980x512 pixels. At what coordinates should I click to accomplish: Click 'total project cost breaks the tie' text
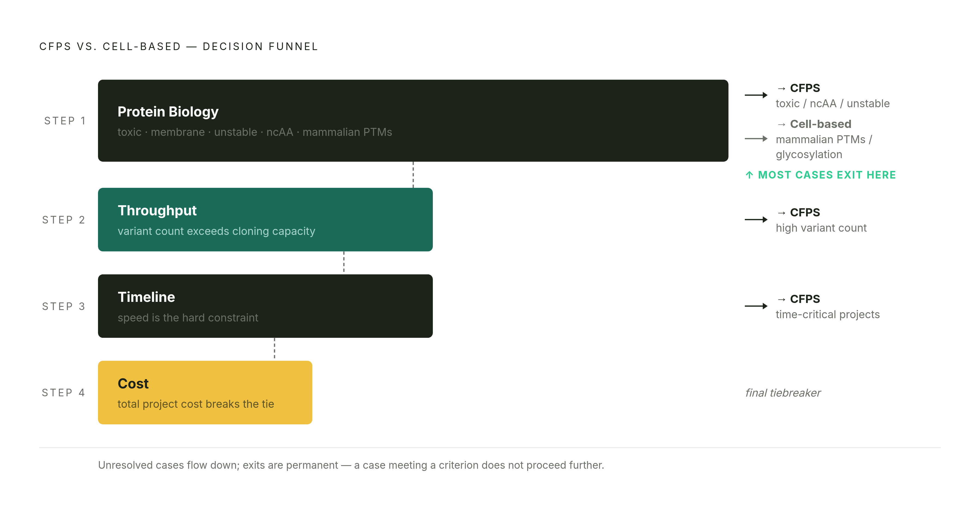tap(195, 404)
